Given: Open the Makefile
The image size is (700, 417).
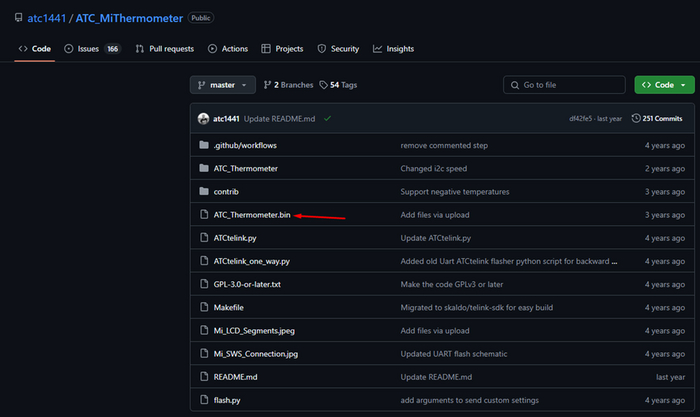Looking at the screenshot, I should [x=229, y=308].
